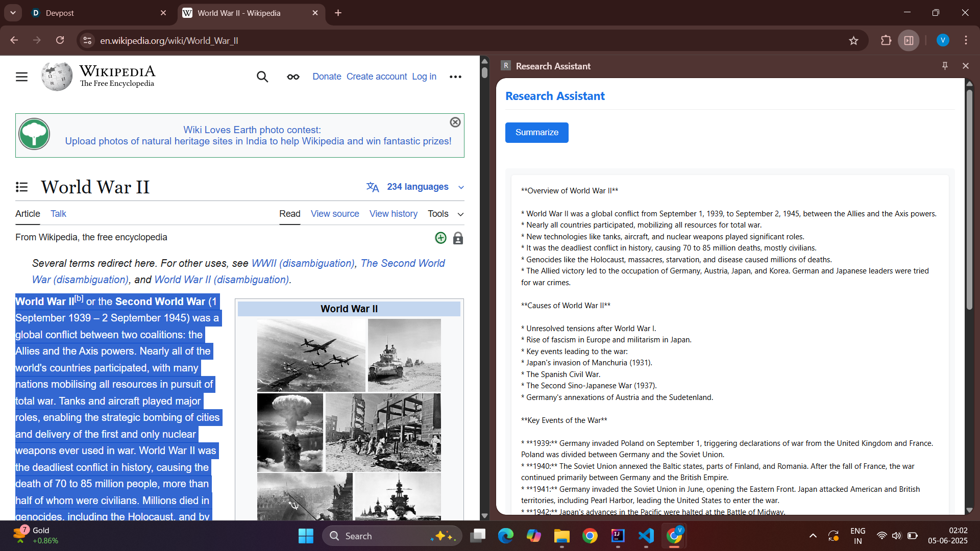The width and height of the screenshot is (980, 551).
Task: Toggle the table of contents icon
Action: point(21,187)
